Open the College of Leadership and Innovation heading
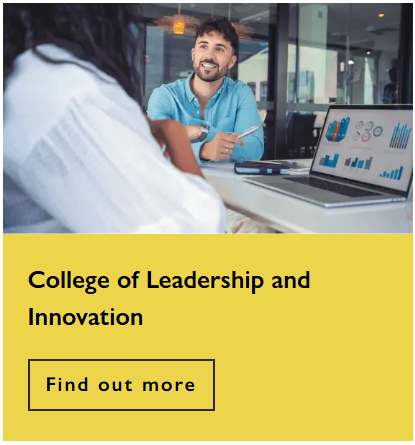This screenshot has width=415, height=445. point(169,298)
